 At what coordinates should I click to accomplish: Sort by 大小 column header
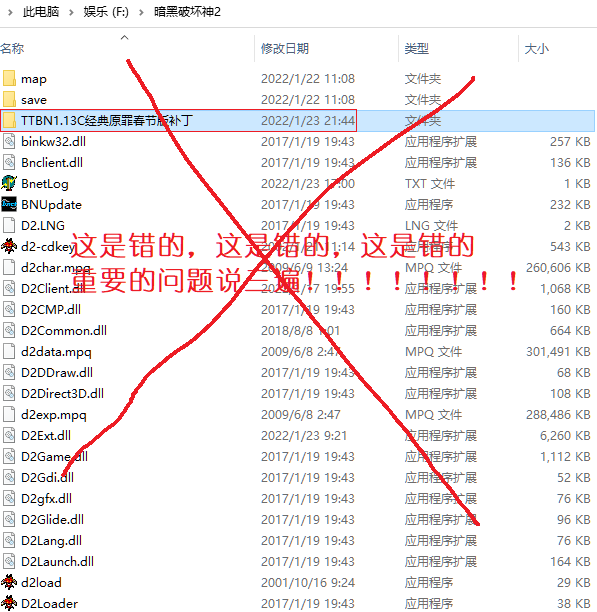point(558,49)
